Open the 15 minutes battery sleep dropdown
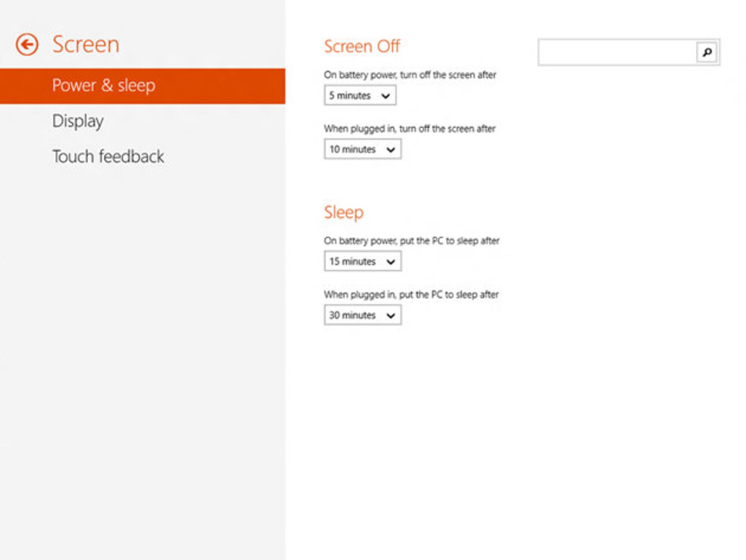Image resolution: width=746 pixels, height=560 pixels. 363,261
